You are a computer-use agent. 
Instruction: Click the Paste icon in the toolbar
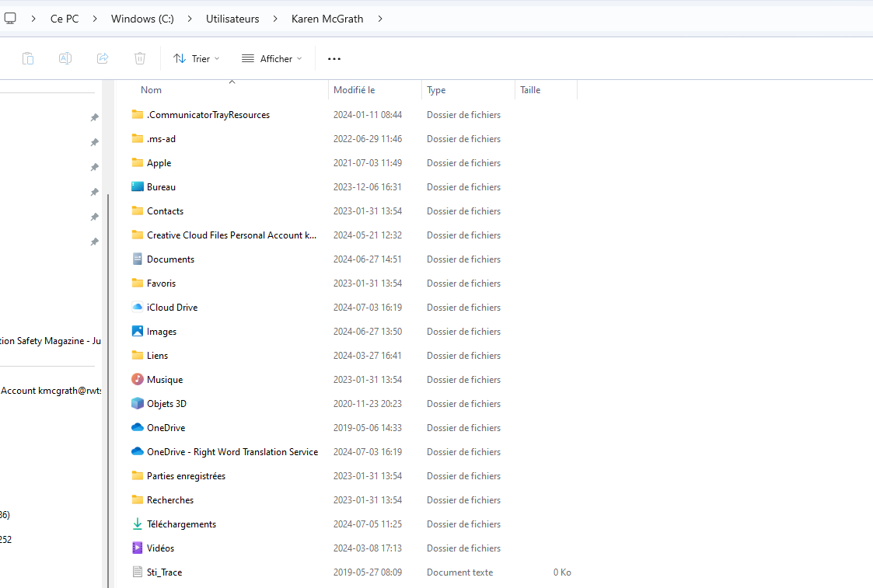(28, 58)
